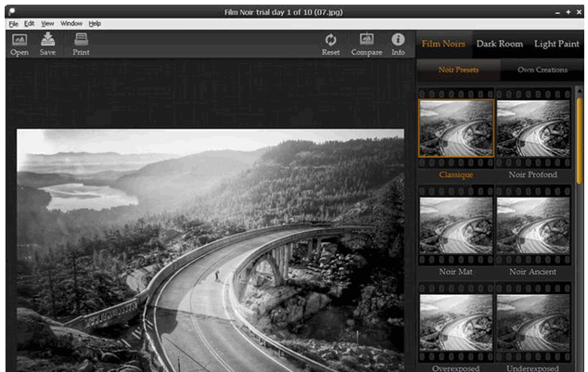Click the presets panel vertical scrollbar
The height and width of the screenshot is (372, 588).
click(x=579, y=130)
